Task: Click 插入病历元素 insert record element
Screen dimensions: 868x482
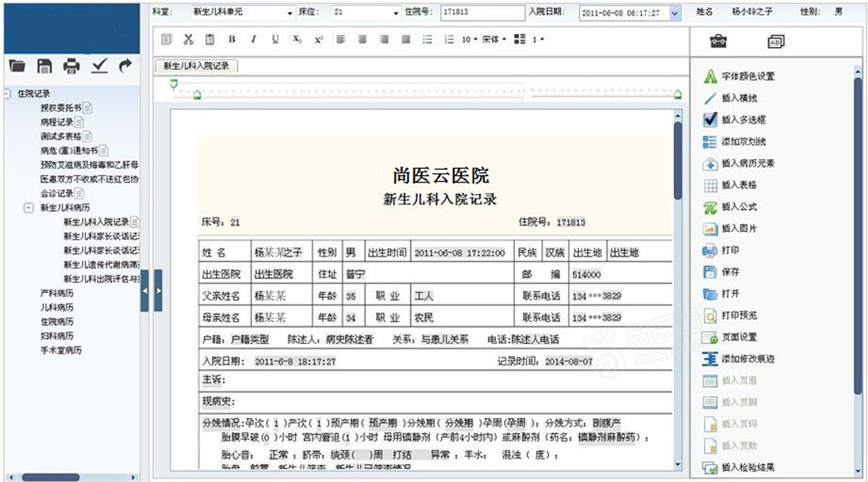Action: tap(739, 163)
